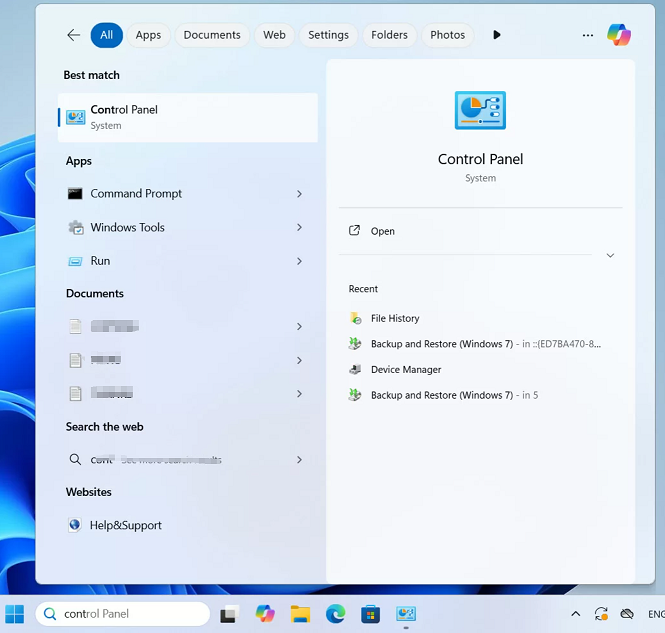Click large Control Panel icon in preview

[480, 110]
